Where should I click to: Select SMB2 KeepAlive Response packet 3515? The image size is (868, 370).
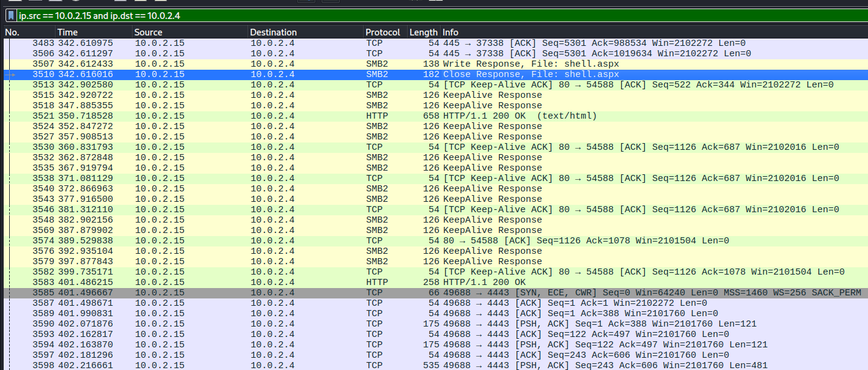pyautogui.click(x=435, y=95)
